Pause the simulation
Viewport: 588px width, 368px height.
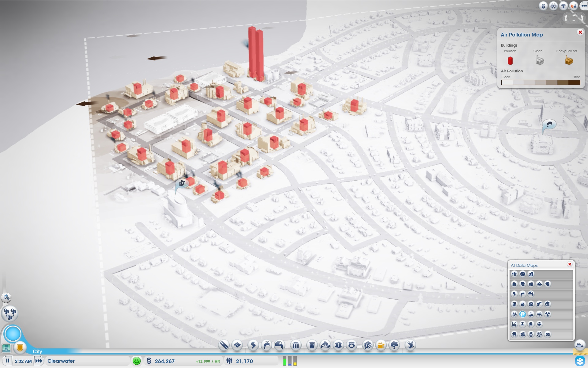tap(8, 361)
